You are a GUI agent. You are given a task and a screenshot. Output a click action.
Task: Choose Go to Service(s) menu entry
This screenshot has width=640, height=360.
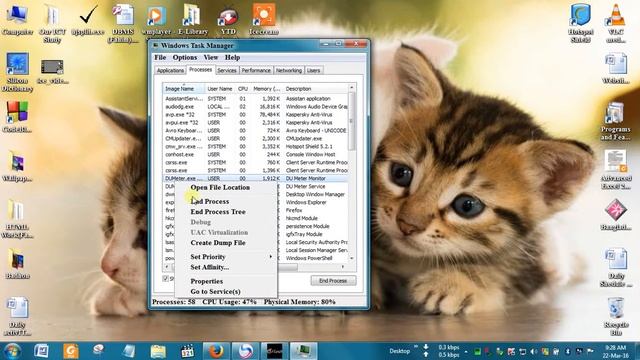226,292
